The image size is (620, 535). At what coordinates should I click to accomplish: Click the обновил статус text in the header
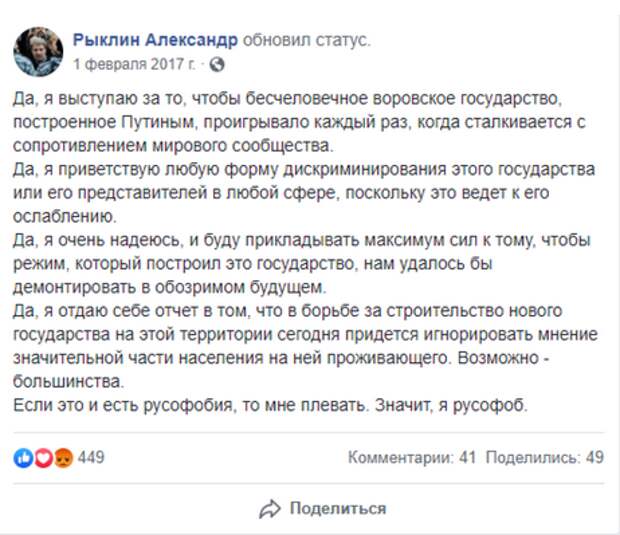(306, 40)
